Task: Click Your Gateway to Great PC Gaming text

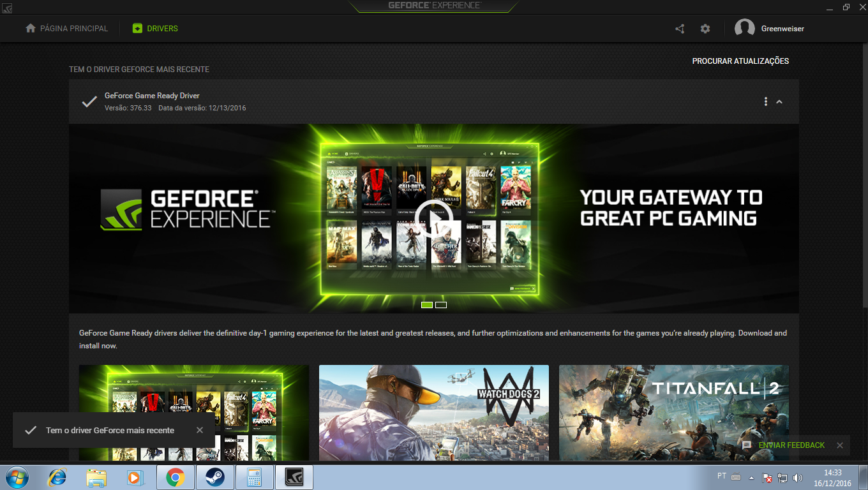Action: pyautogui.click(x=671, y=208)
